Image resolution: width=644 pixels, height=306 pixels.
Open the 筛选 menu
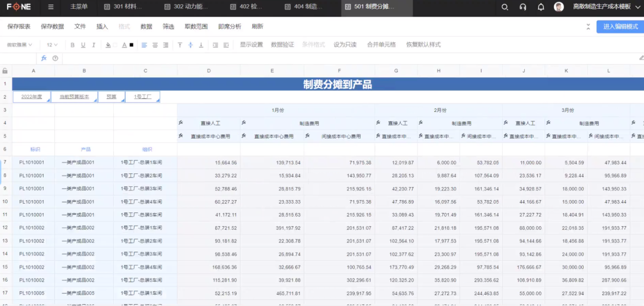click(168, 27)
